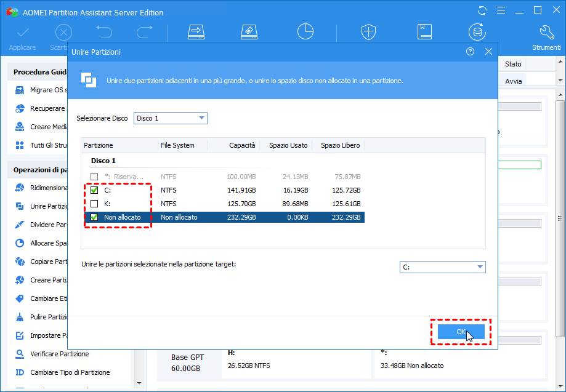Click the database backup toolbar icon
Viewport: 566px width, 392px height.
click(x=477, y=32)
